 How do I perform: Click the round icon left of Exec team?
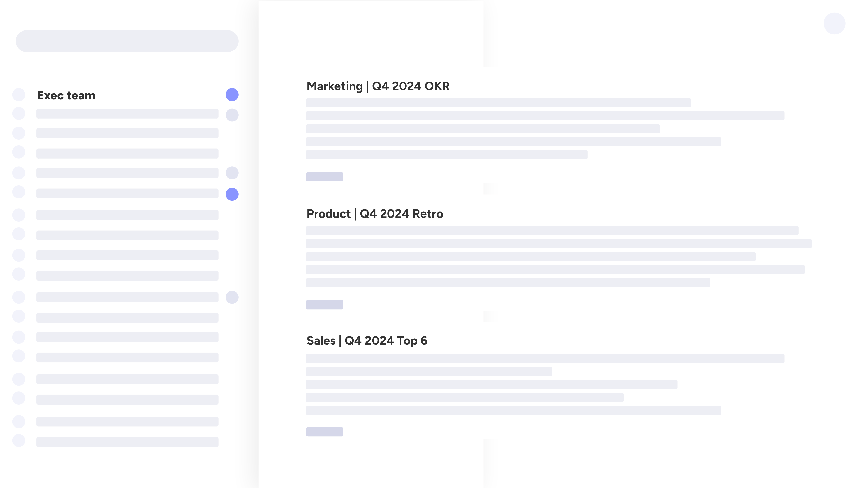19,95
